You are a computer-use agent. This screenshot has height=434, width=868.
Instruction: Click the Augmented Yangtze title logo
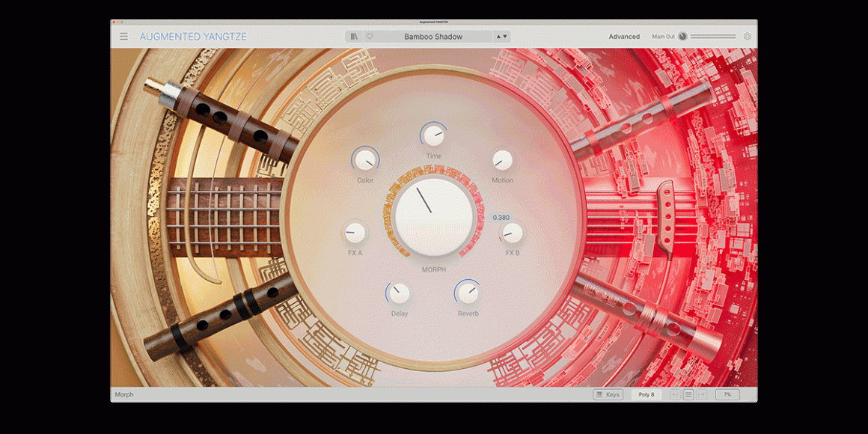click(193, 37)
